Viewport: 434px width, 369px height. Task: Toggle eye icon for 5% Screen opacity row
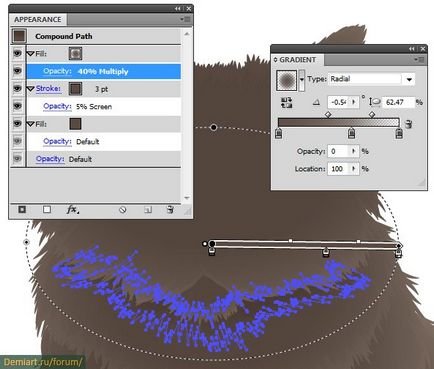coord(17,106)
